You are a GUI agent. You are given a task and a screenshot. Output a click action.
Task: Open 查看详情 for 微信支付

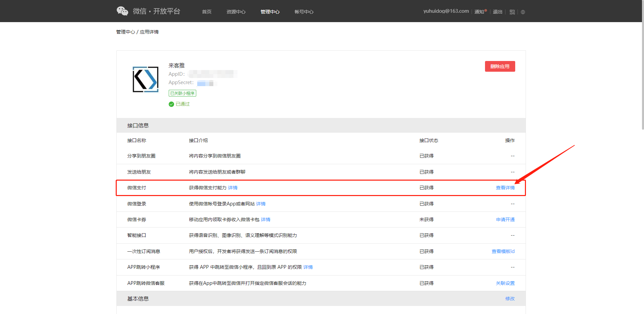click(505, 188)
